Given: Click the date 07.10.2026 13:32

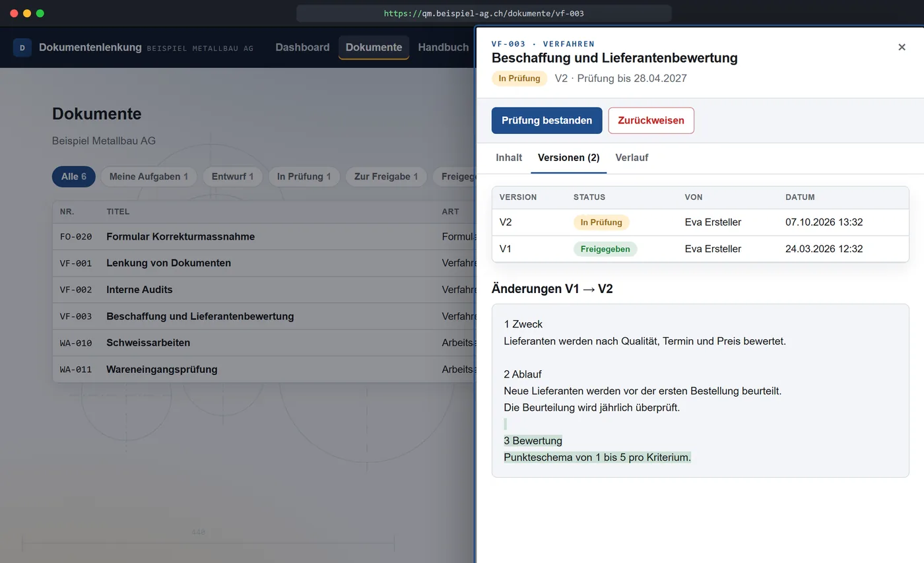Looking at the screenshot, I should (824, 222).
